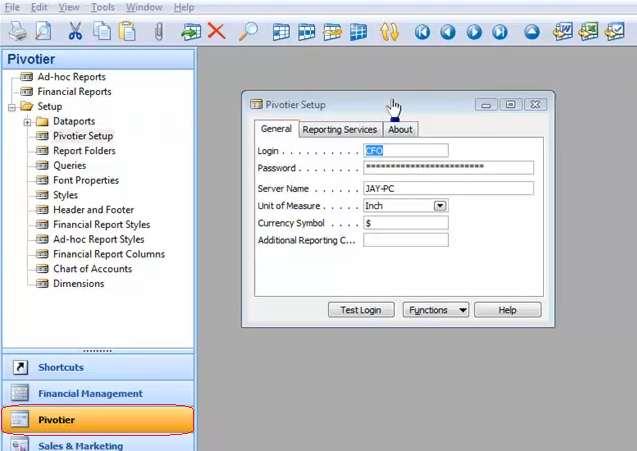The width and height of the screenshot is (637, 451).
Task: Open the Window menu
Action: [x=144, y=7]
